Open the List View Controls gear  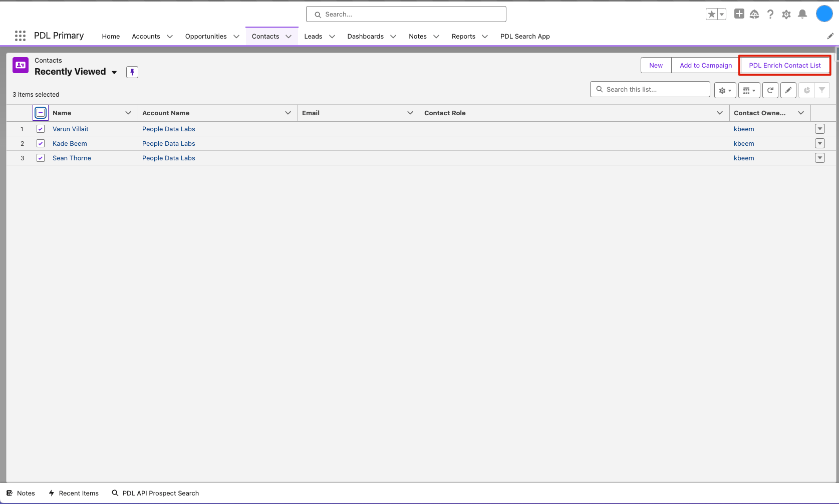pos(725,90)
